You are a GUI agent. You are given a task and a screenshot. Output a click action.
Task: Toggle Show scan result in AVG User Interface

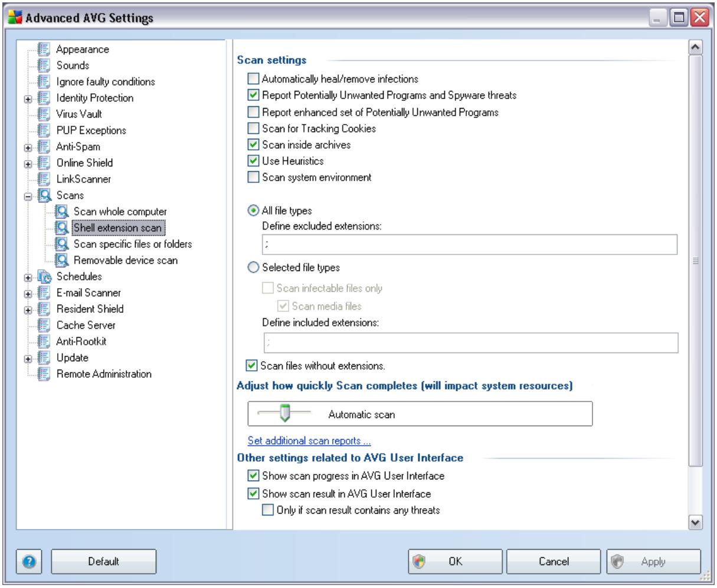coord(253,494)
